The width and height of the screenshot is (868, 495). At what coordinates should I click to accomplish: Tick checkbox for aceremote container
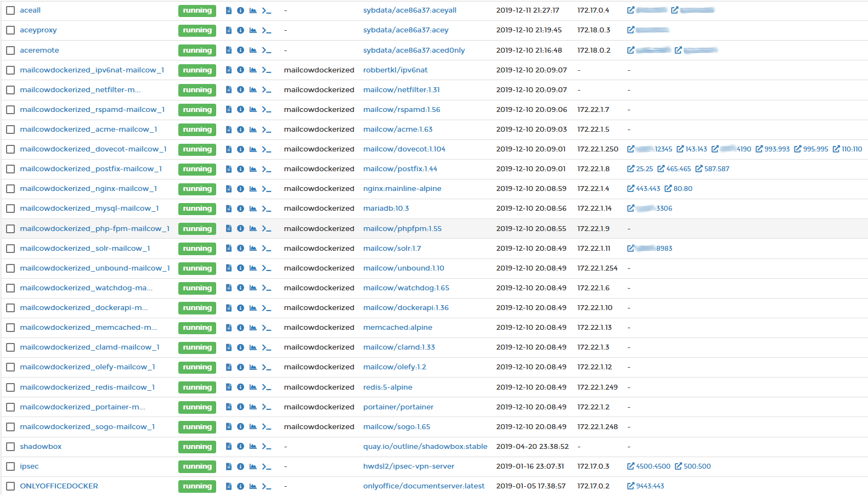click(x=10, y=50)
